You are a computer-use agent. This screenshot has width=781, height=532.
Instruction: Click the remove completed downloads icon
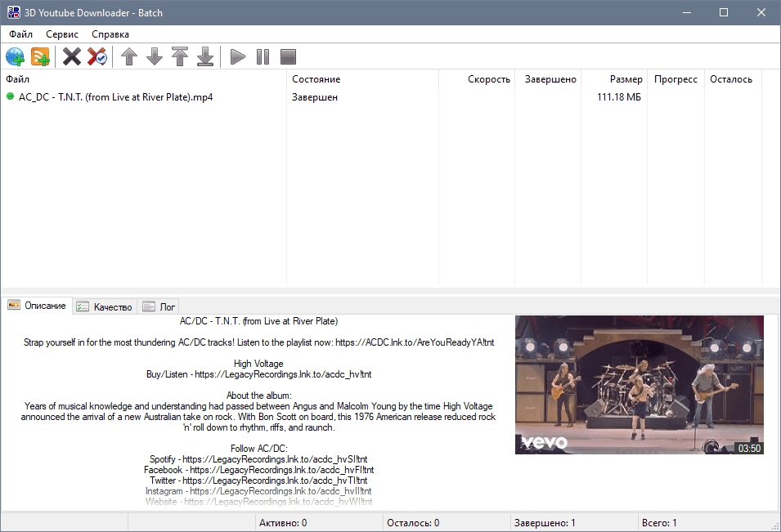tap(97, 56)
